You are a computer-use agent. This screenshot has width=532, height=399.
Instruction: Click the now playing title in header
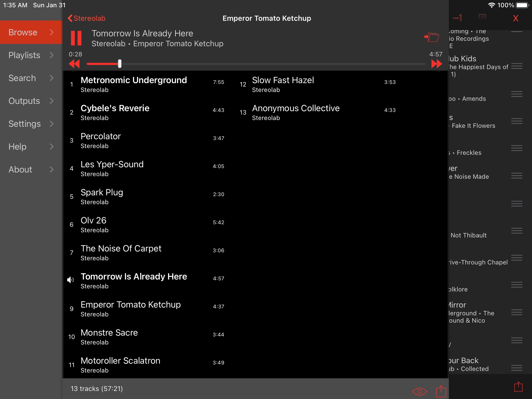[x=142, y=34]
